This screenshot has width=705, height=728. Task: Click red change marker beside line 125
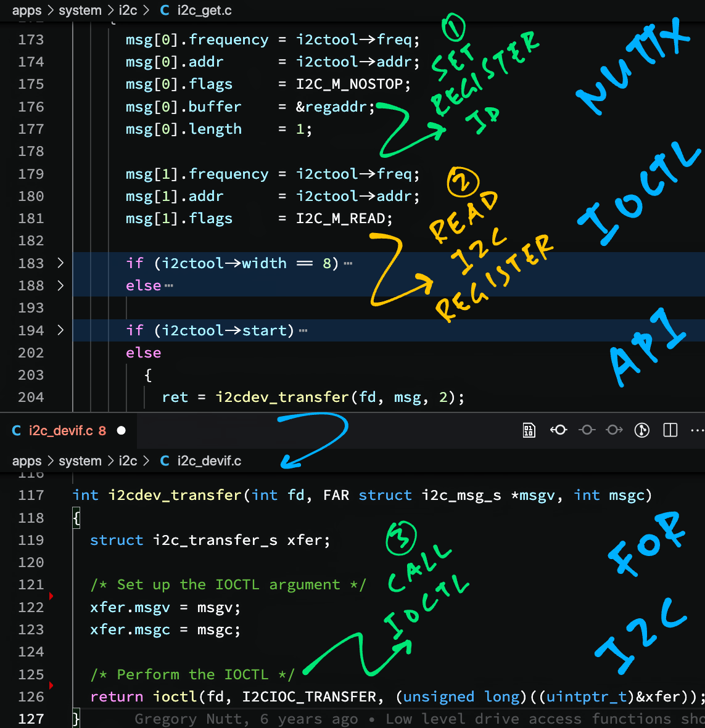pos(51,685)
